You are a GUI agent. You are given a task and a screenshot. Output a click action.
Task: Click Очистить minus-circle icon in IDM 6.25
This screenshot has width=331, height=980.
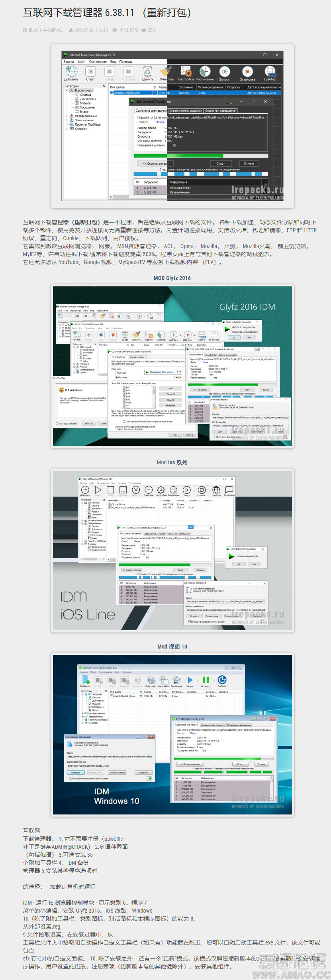pyautogui.click(x=149, y=490)
